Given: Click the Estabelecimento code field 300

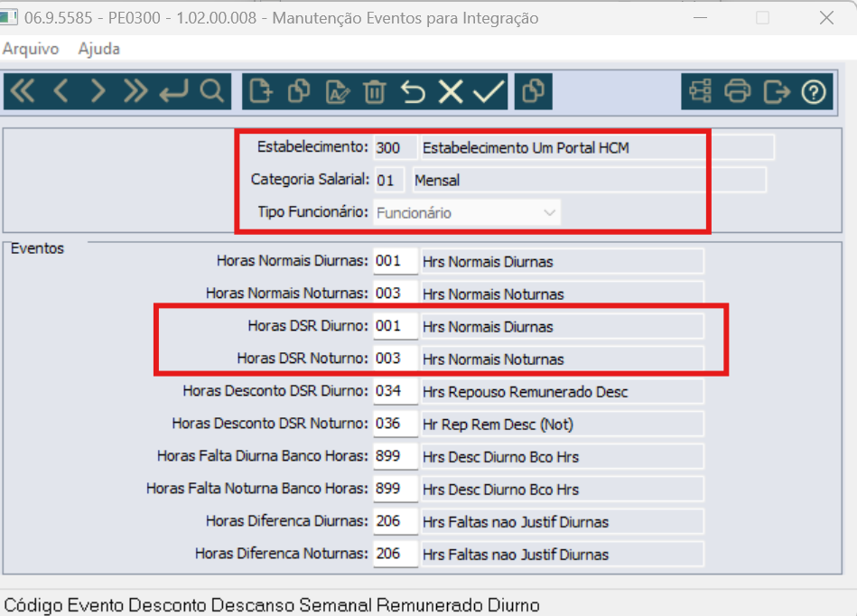Looking at the screenshot, I should [396, 147].
